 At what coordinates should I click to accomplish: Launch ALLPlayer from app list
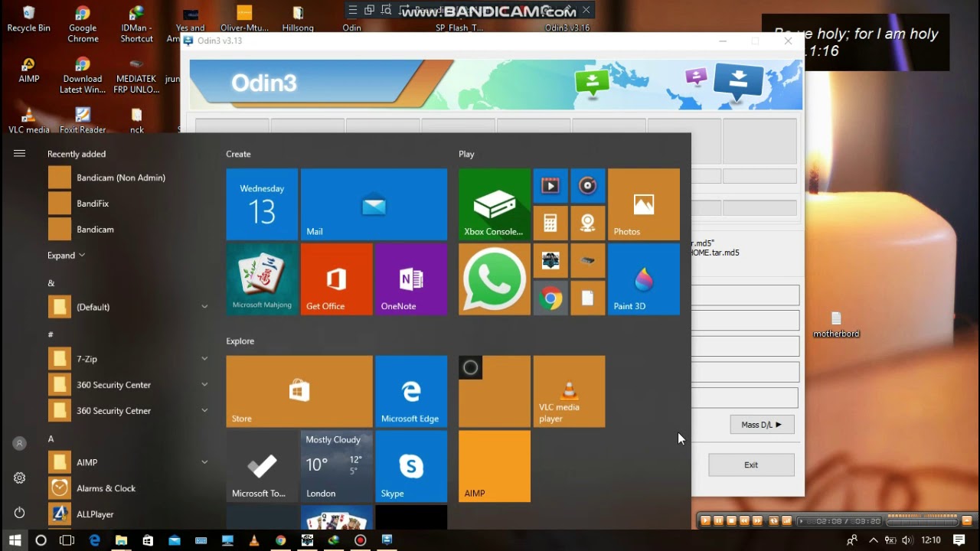(129, 514)
